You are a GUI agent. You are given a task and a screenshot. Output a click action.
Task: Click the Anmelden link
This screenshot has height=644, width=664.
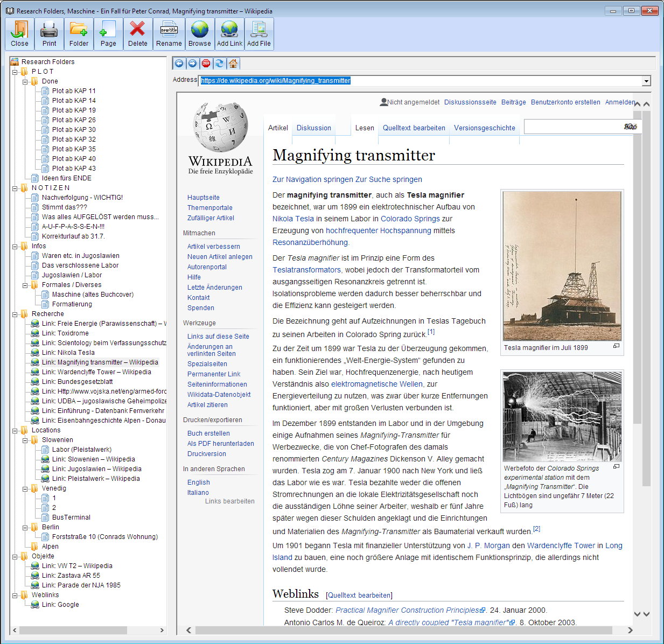(620, 102)
